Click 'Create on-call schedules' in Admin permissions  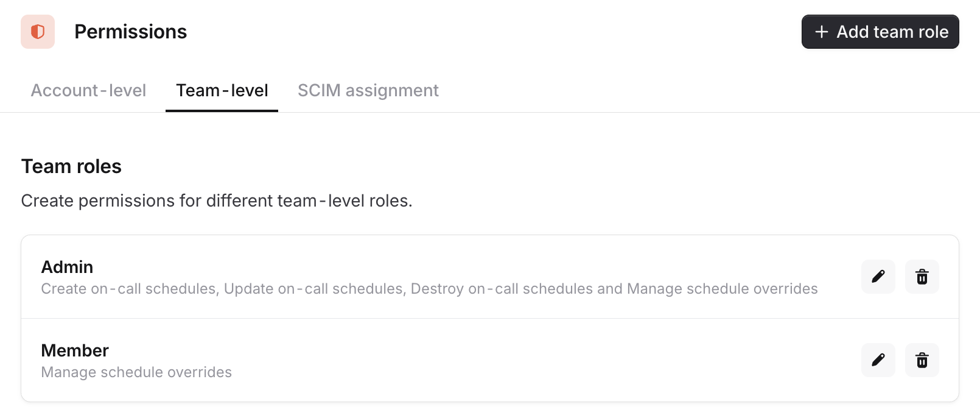click(x=128, y=289)
